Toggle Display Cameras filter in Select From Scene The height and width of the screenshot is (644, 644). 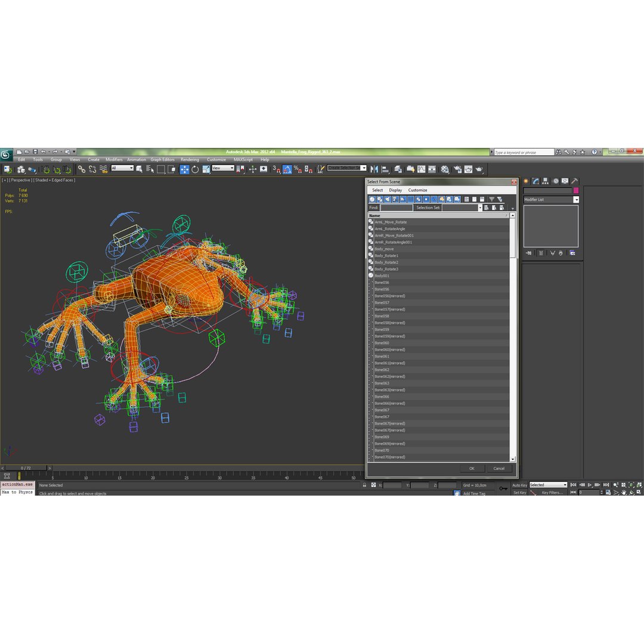tap(395, 199)
